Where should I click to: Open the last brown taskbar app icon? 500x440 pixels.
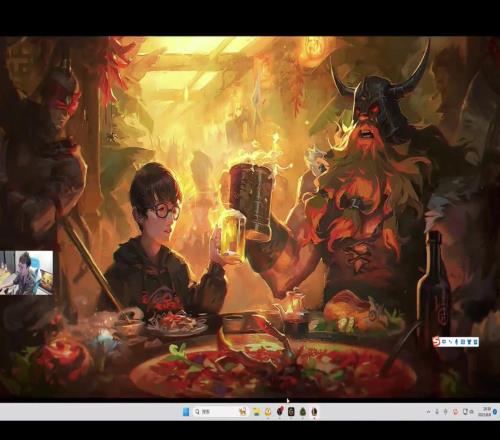tap(314, 412)
